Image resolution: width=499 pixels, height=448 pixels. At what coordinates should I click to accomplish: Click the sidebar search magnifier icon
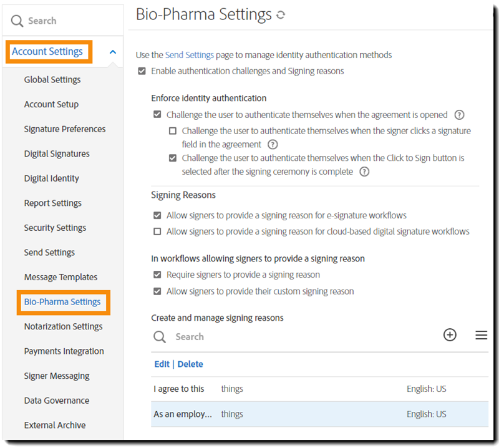(17, 20)
